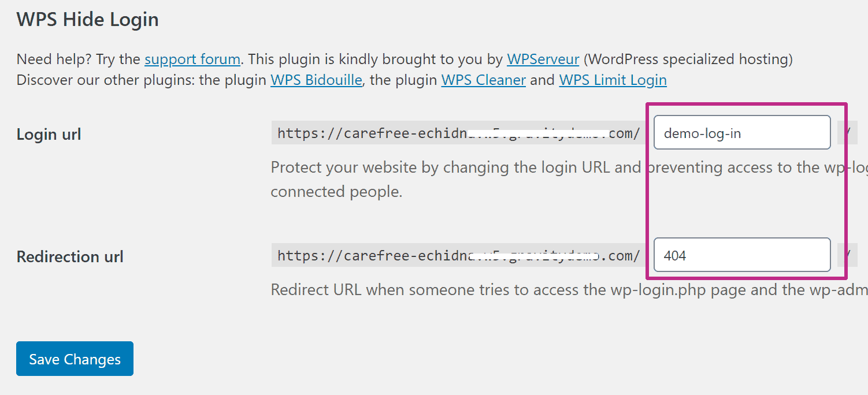Click the trailing slash after the 404 field
868x395 pixels.
848,255
